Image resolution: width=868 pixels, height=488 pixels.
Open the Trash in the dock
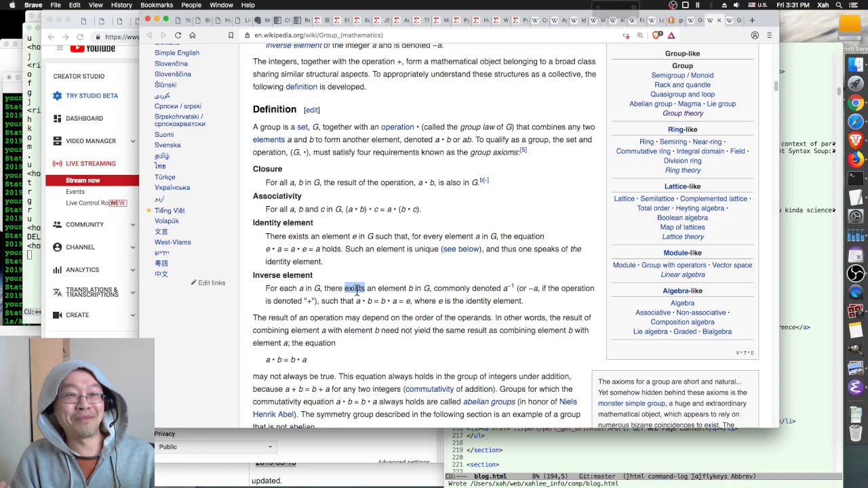coord(856,432)
